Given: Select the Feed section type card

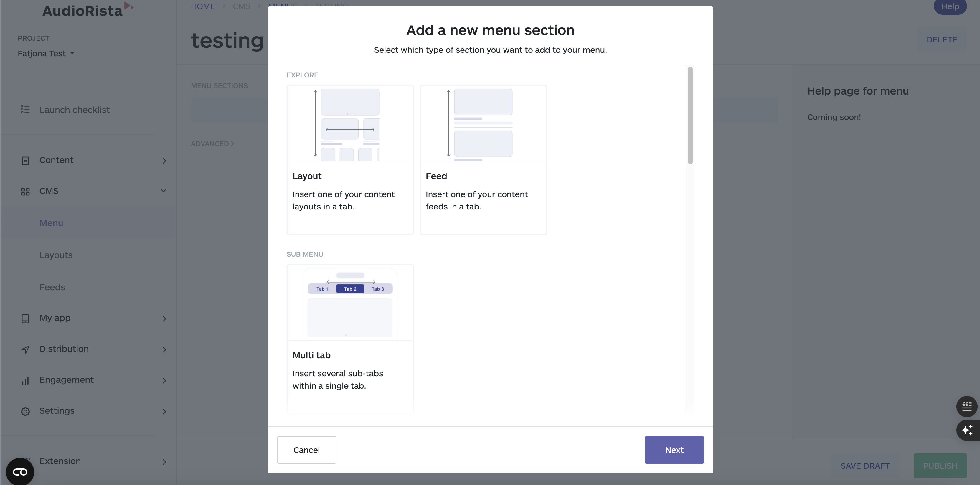Looking at the screenshot, I should 483,160.
